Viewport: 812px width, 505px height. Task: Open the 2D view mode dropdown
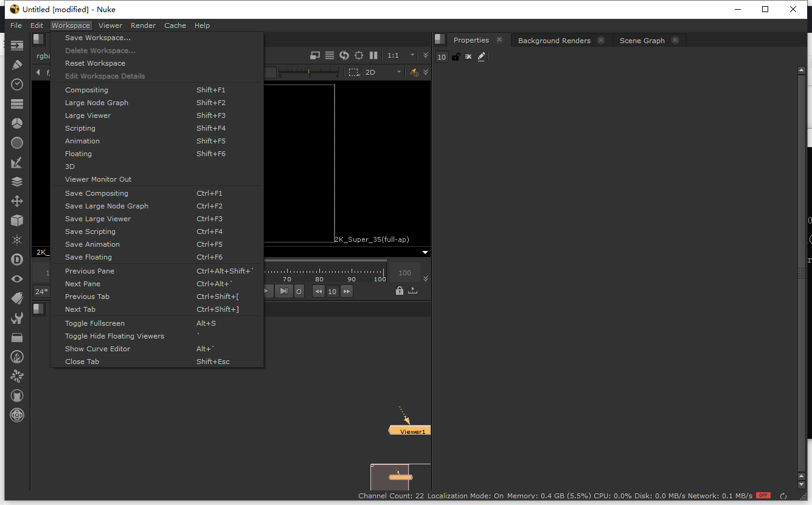(x=383, y=72)
